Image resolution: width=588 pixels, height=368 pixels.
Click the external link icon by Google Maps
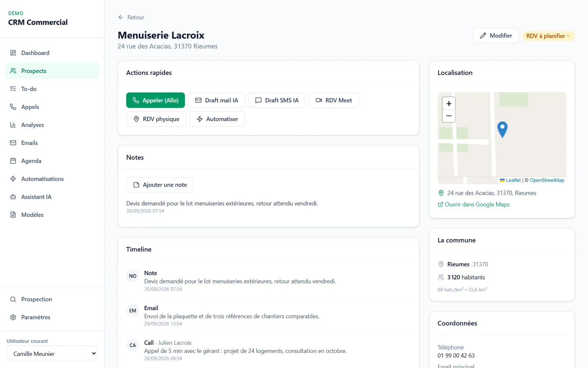pos(440,205)
